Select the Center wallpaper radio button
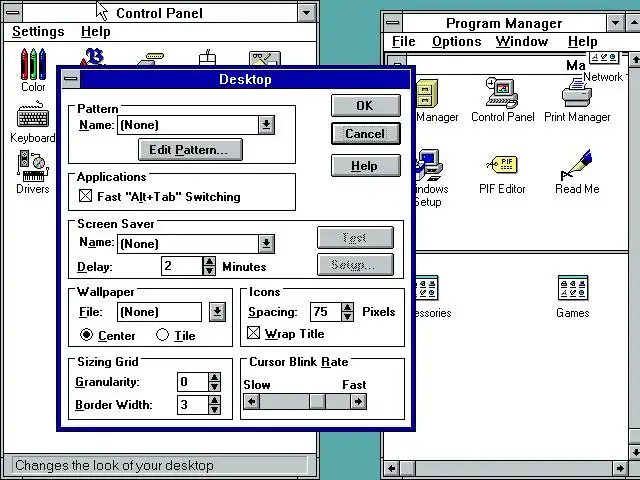Viewport: 640px width, 480px height. 87,335
